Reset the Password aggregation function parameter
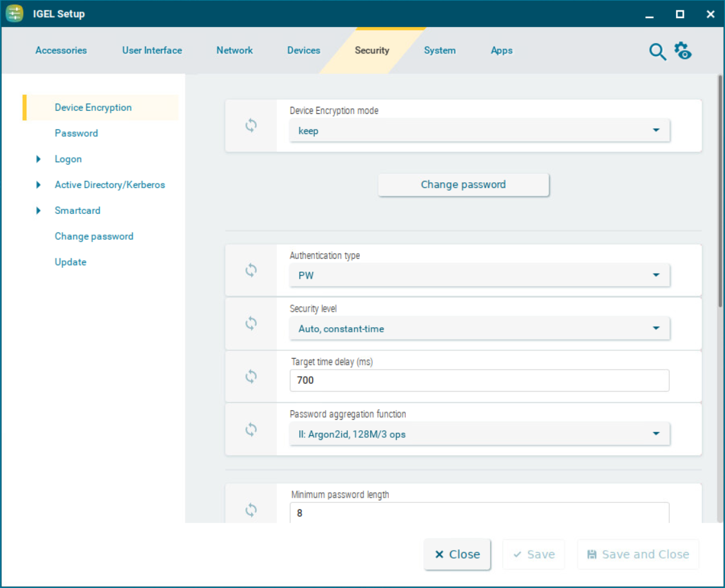Screen dimensions: 725x588 coord(251,430)
